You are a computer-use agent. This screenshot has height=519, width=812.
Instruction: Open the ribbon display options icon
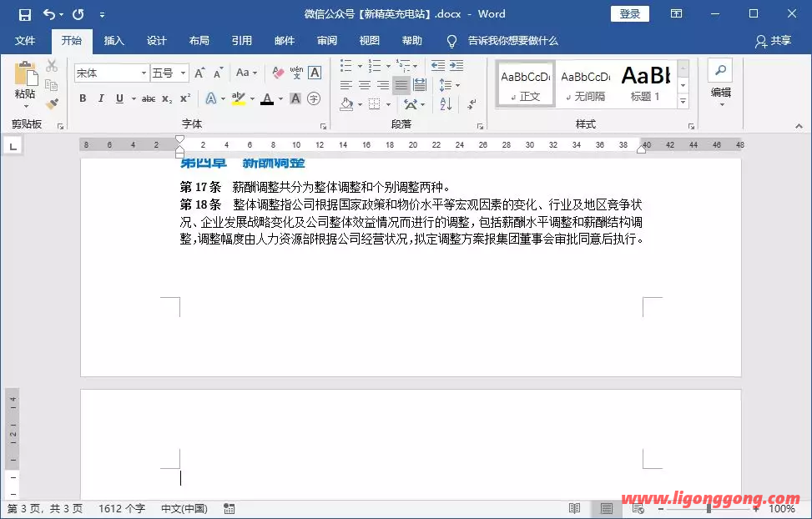[676, 14]
